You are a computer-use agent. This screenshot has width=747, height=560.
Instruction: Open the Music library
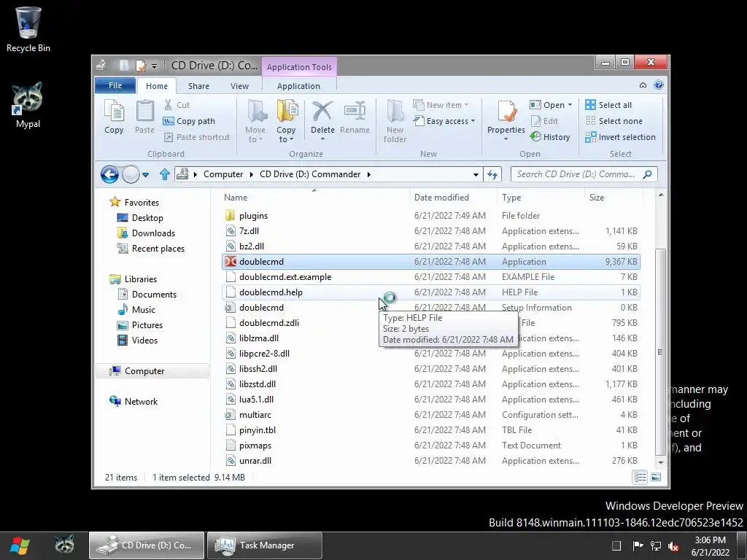[x=136, y=309]
